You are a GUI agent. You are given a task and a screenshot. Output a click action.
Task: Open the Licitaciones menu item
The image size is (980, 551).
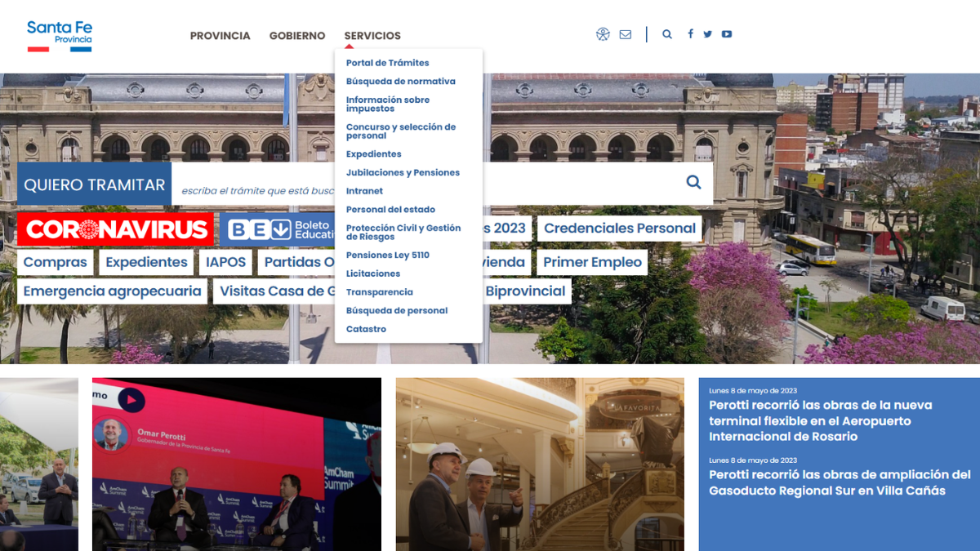(x=373, y=274)
